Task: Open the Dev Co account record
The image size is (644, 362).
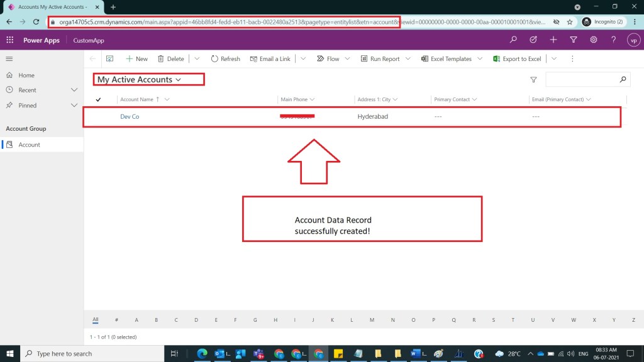Action: pos(130,117)
